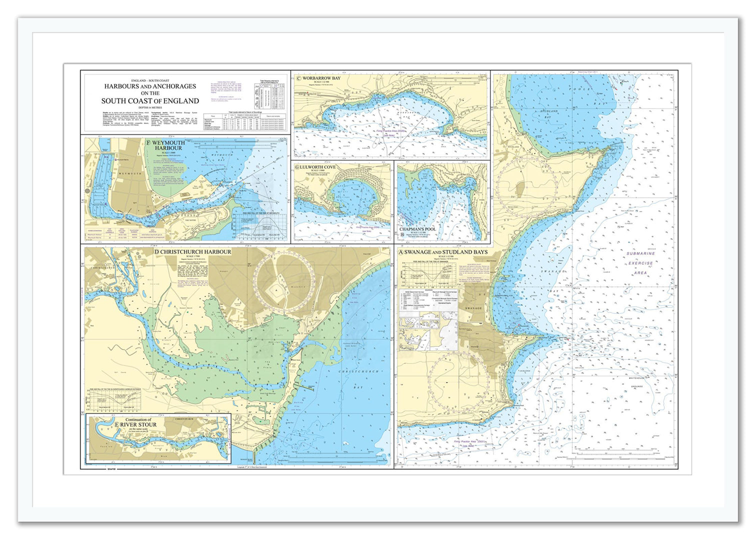Select the boxed letter C beside Worbarrow Bay
Image resolution: width=756 pixels, height=540 pixels.
click(x=298, y=78)
